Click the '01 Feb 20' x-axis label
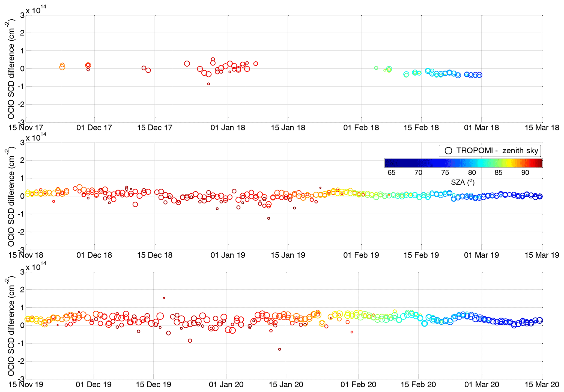Screen dimensions: 564x392 [x=358, y=385]
